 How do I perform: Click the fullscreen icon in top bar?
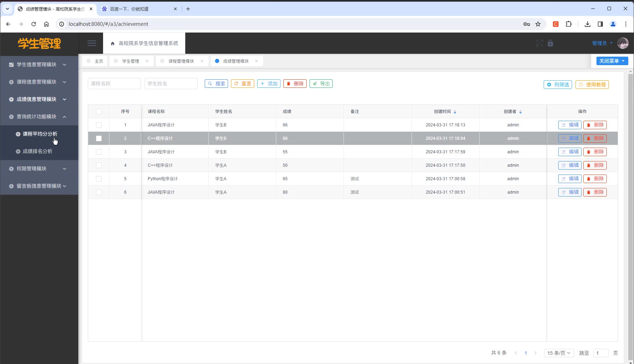click(x=539, y=43)
